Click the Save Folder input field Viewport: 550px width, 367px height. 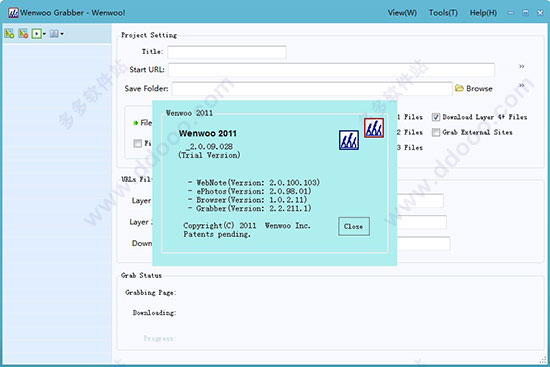tap(312, 88)
